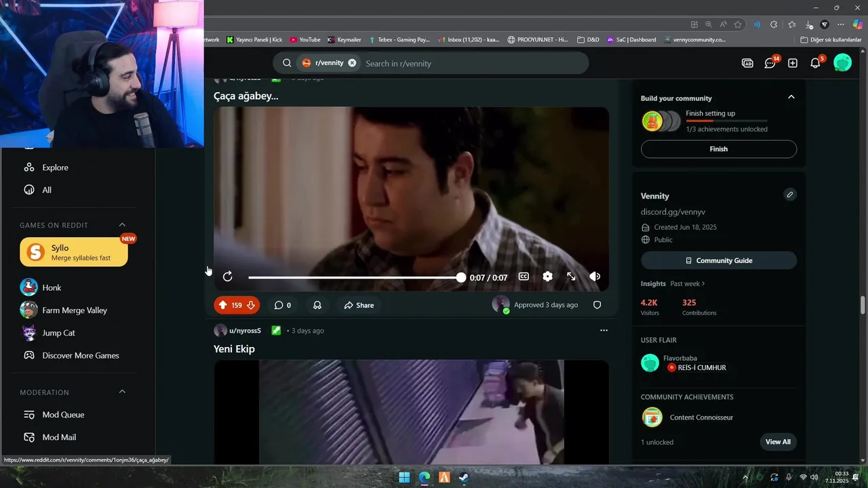Open the Community Guide
Screen dimensions: 868x488
click(x=719, y=260)
